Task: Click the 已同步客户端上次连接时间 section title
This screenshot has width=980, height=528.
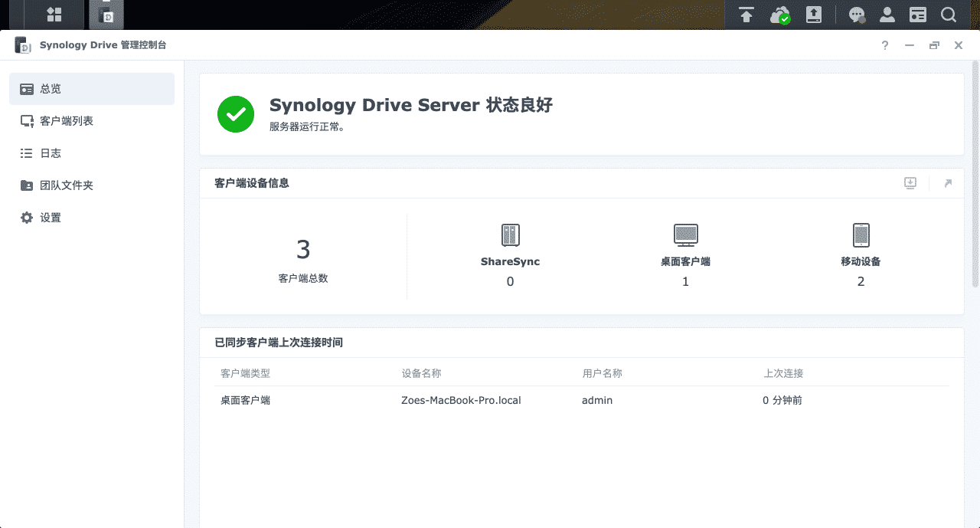Action: pos(279,343)
